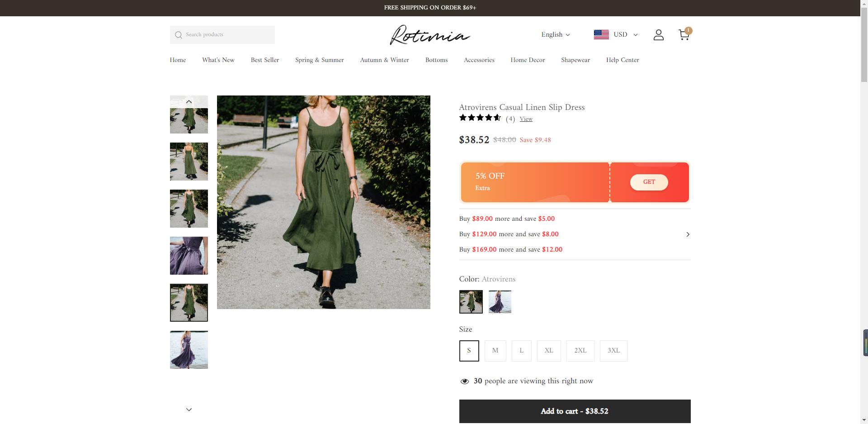This screenshot has width=868, height=424.
Task: Click the search magnifier icon
Action: [179, 35]
